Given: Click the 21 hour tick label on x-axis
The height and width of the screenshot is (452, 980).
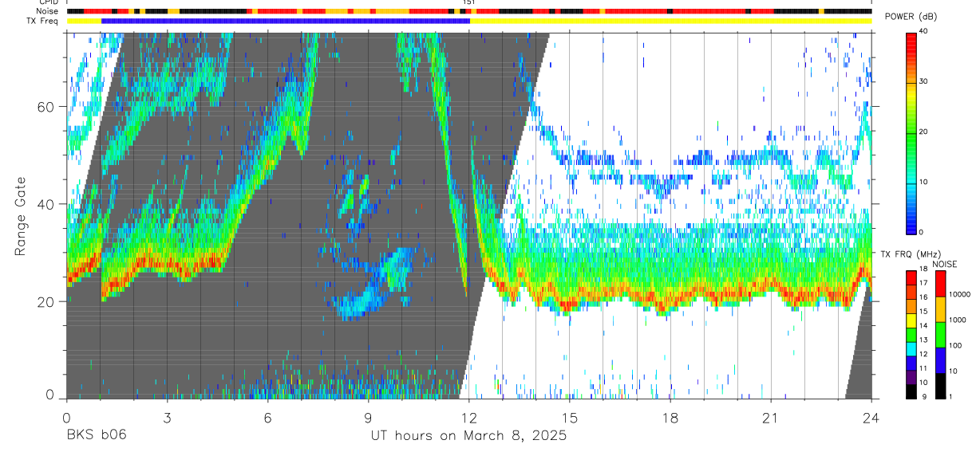Looking at the screenshot, I should point(771,419).
